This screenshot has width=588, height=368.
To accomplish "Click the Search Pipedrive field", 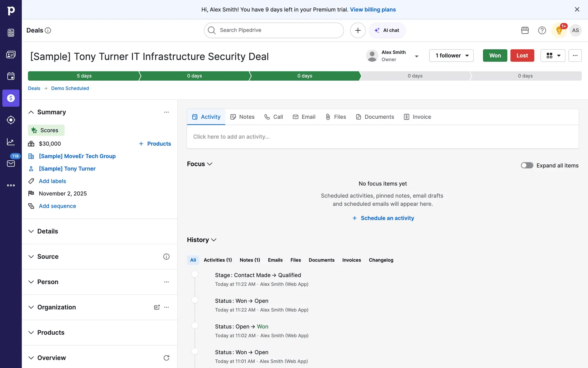I will (274, 30).
